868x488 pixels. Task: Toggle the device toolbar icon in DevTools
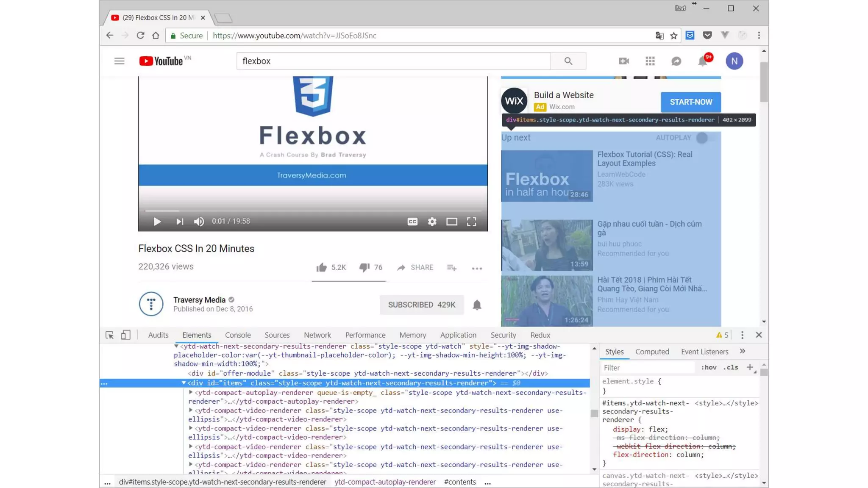(125, 335)
